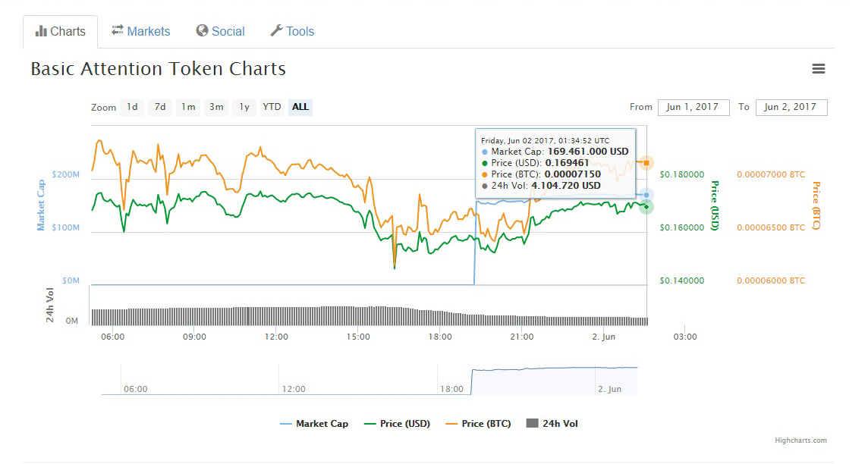Image resolution: width=868 pixels, height=464 pixels.
Task: Open the Social tab
Action: (x=220, y=32)
